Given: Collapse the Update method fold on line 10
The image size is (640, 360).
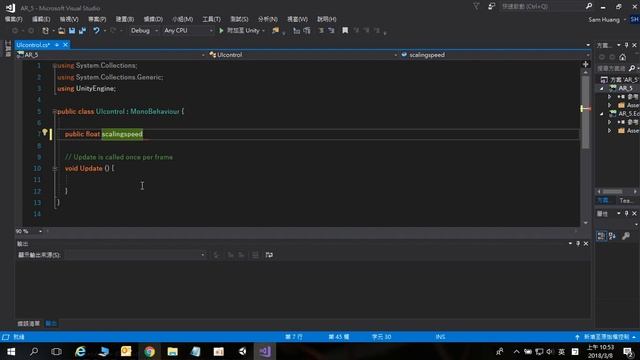Looking at the screenshot, I should tap(54, 168).
